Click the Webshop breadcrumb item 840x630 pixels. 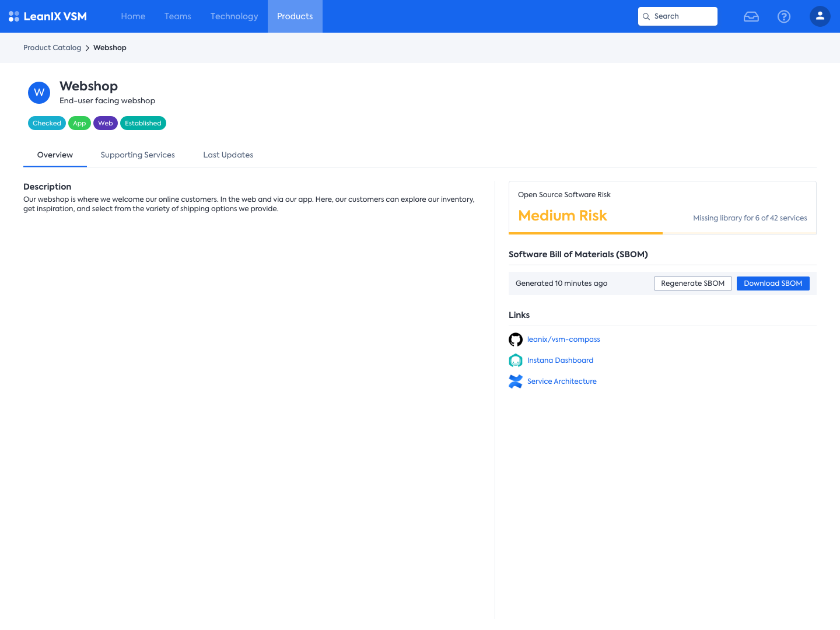[x=110, y=48]
